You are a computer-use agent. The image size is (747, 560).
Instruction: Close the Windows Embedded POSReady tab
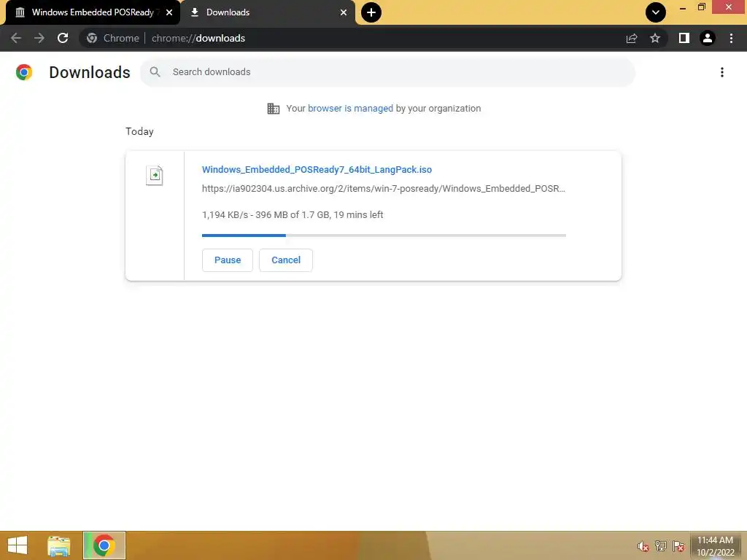[x=169, y=12]
